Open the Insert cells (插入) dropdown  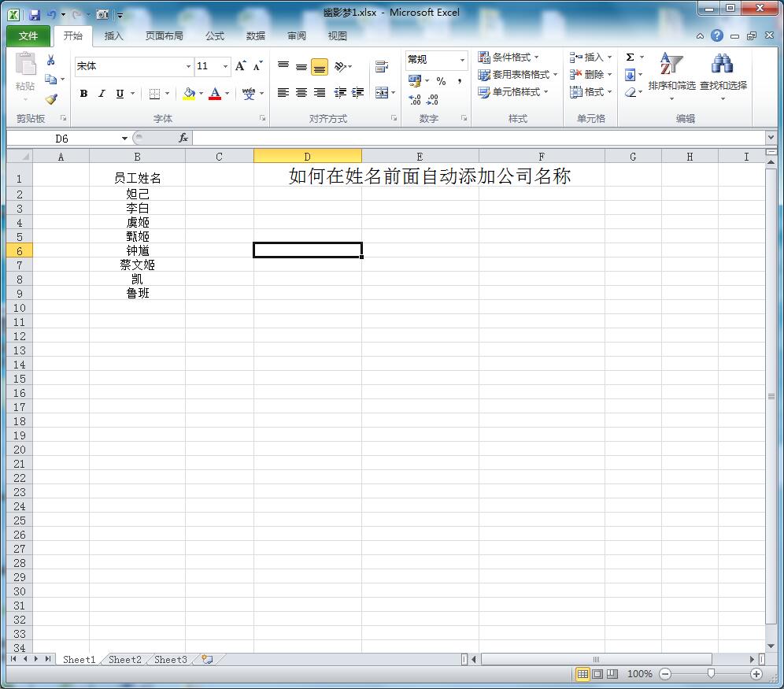click(x=590, y=57)
